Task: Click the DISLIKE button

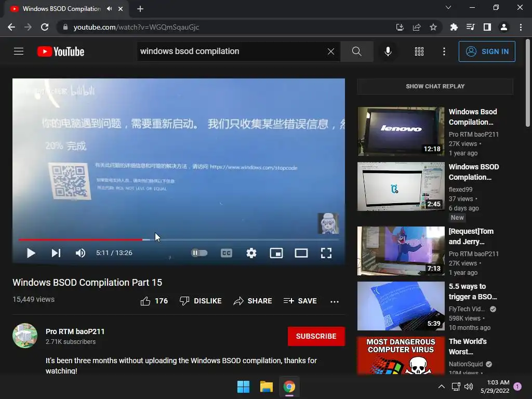Action: (201, 301)
